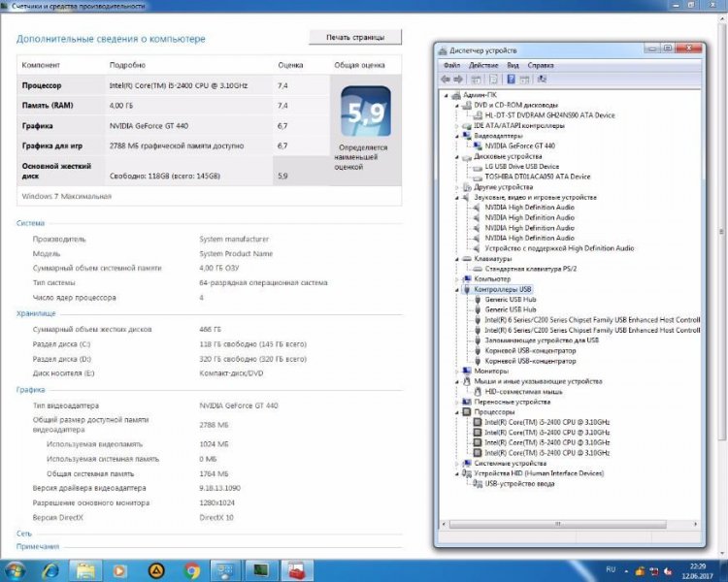Collapse the Админ-ПК root node
The width and height of the screenshot is (728, 582).
click(x=447, y=95)
